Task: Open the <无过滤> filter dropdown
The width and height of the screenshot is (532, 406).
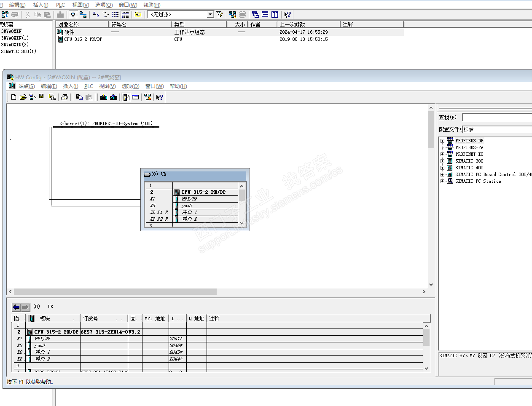Action: [210, 14]
